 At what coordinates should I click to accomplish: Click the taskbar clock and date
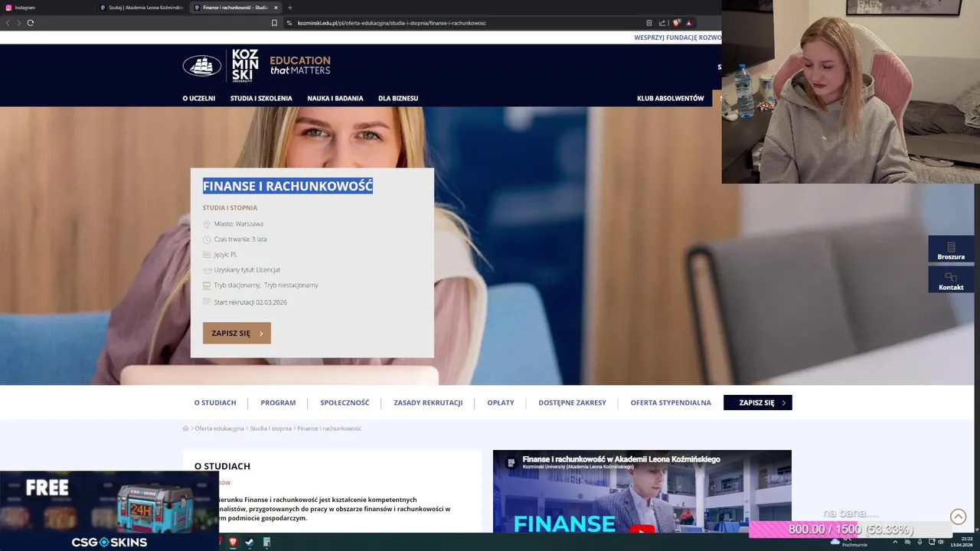coord(961,542)
